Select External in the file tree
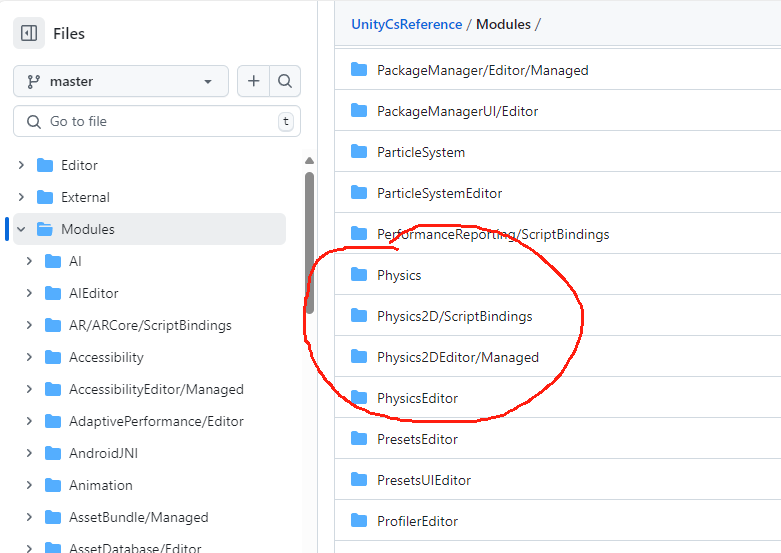 pos(85,197)
